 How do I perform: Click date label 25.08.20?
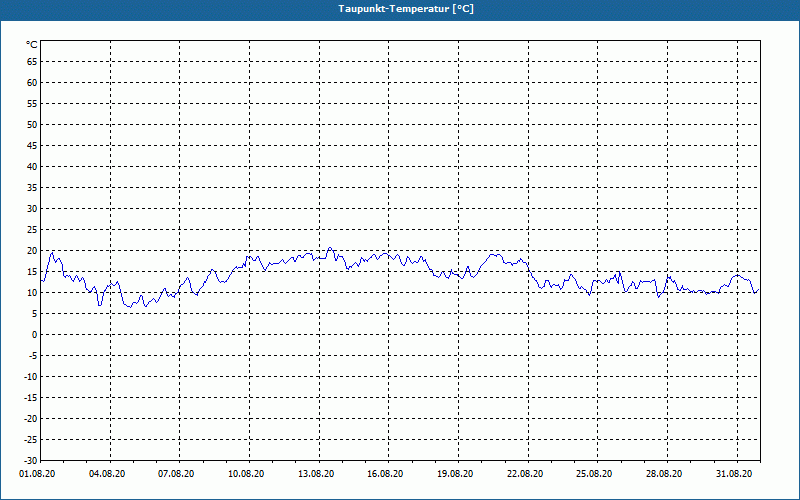[594, 474]
